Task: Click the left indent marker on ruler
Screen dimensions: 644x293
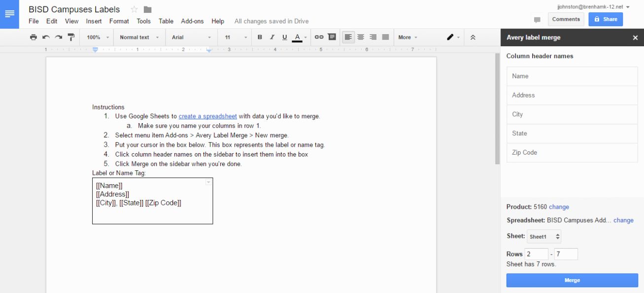Action: coord(96,50)
